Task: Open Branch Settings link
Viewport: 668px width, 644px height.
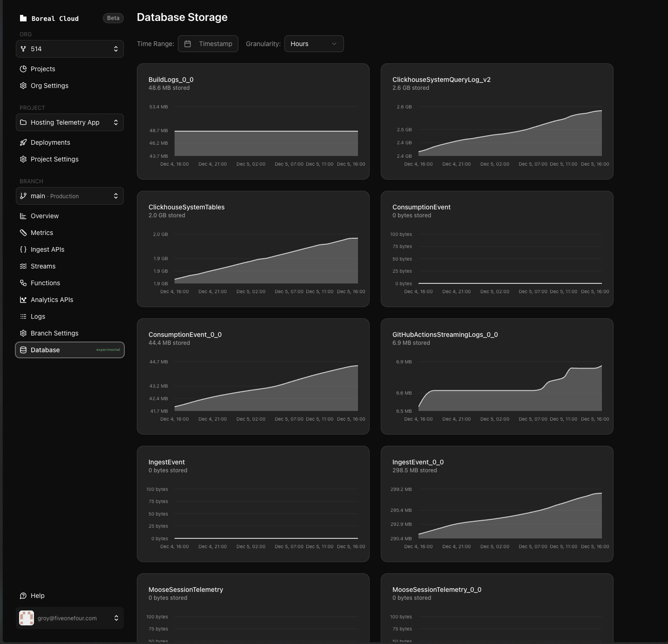Action: tap(54, 333)
